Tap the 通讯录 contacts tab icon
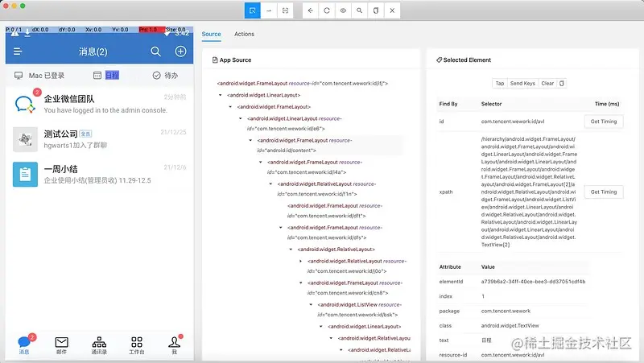The height and width of the screenshot is (363, 644). click(99, 341)
